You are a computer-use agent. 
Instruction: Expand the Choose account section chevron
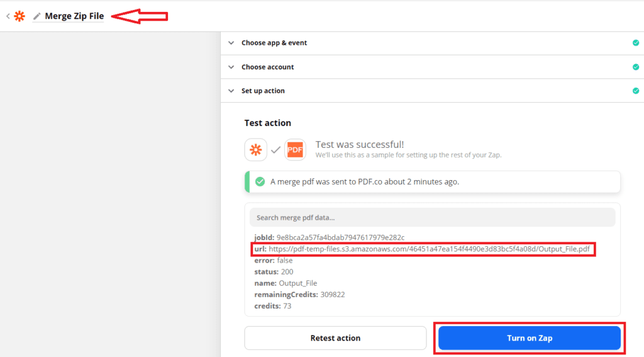click(x=231, y=67)
